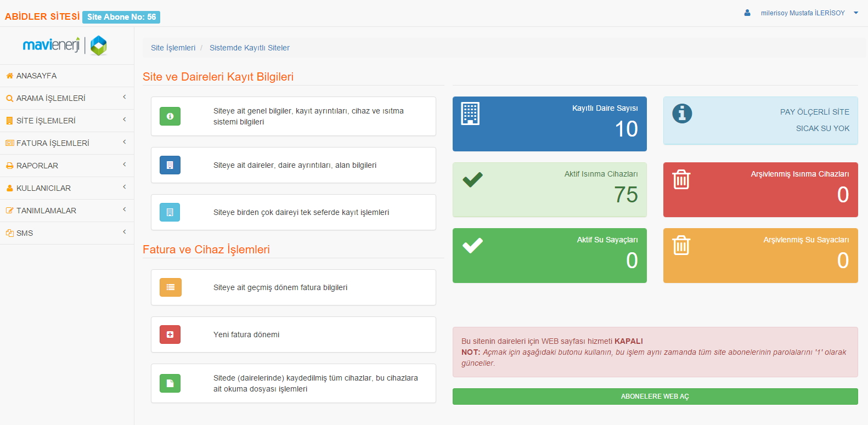868x425 pixels.
Task: Click the printer icon beside RAPORLAR
Action: pyautogui.click(x=9, y=166)
